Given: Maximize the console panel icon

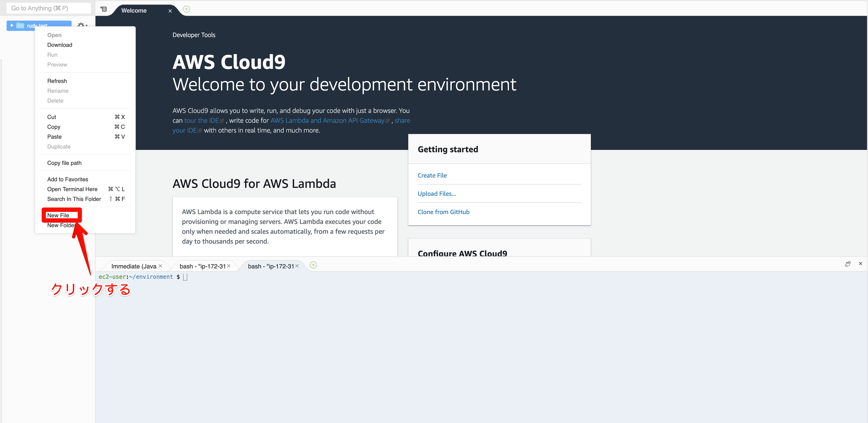Looking at the screenshot, I should pyautogui.click(x=848, y=264).
